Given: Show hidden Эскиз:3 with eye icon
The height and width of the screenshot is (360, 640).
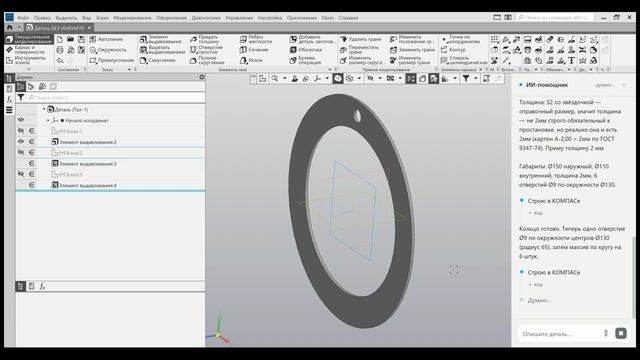Looking at the screenshot, I should 21,174.
